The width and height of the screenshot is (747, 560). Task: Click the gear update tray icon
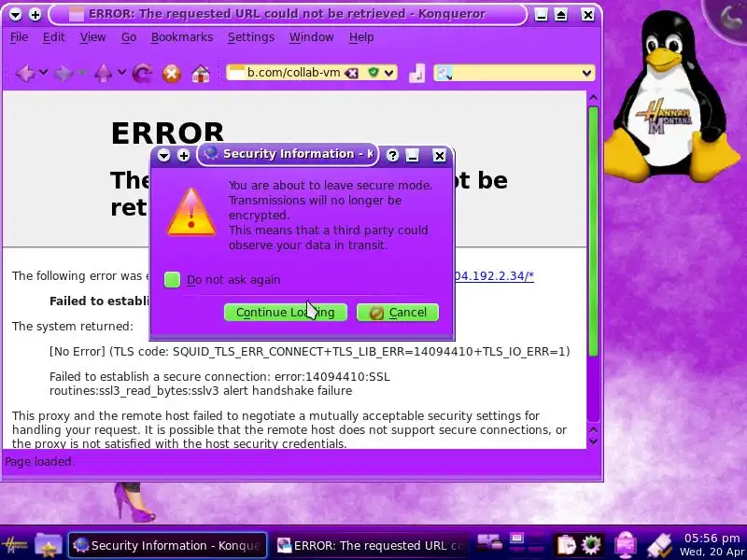(x=591, y=544)
